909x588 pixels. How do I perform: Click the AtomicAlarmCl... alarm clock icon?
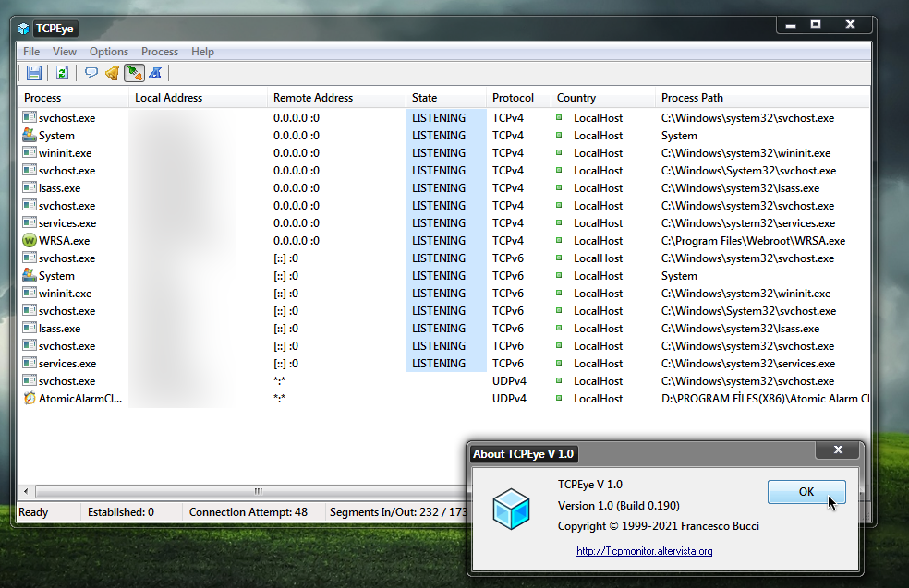[29, 398]
